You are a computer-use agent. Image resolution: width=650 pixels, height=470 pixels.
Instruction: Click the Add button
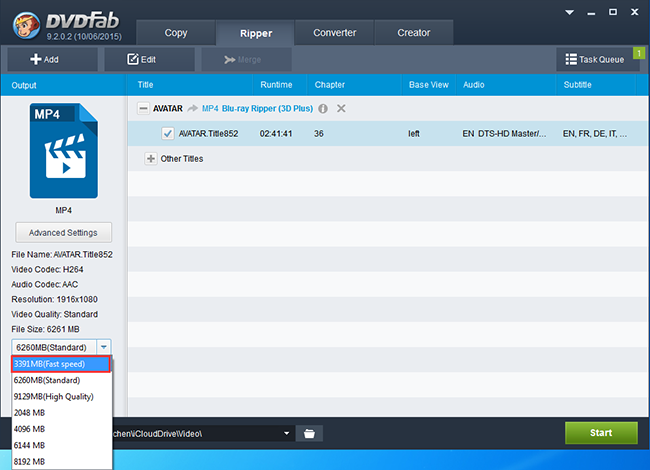tap(52, 59)
